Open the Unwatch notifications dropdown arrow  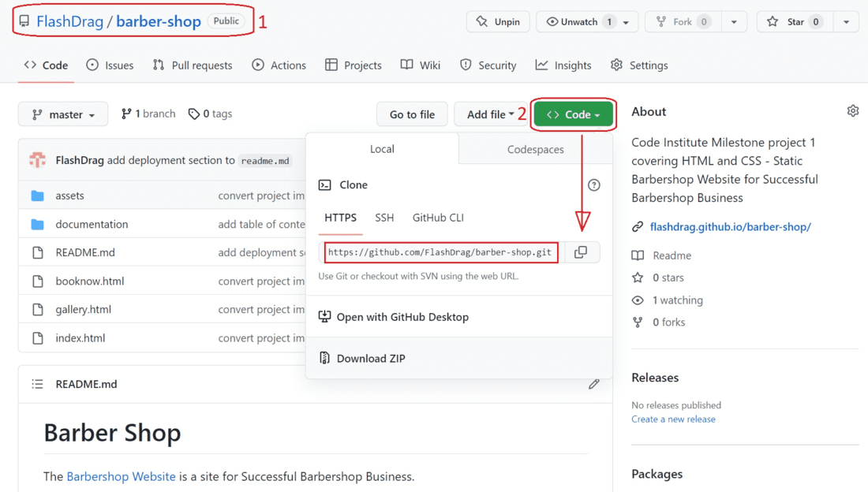pyautogui.click(x=626, y=22)
